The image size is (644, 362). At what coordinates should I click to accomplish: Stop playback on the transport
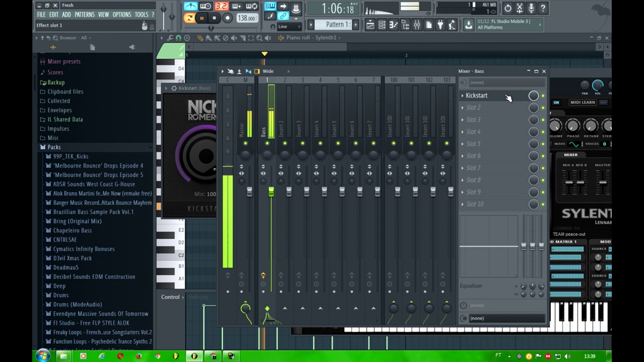214,18
